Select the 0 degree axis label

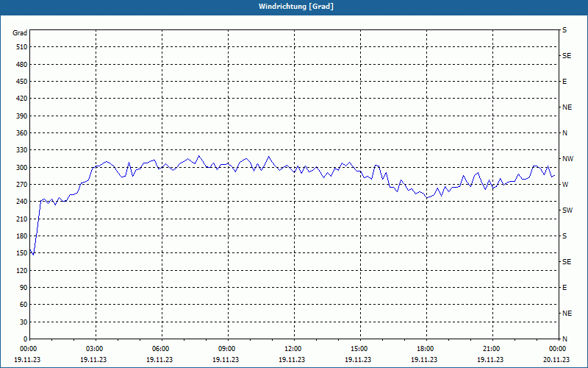pyautogui.click(x=25, y=339)
